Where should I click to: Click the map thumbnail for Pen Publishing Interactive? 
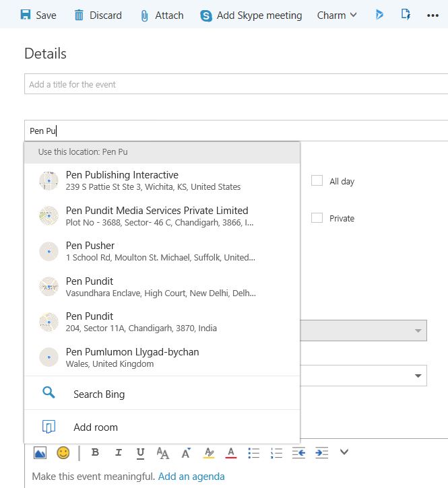49,180
